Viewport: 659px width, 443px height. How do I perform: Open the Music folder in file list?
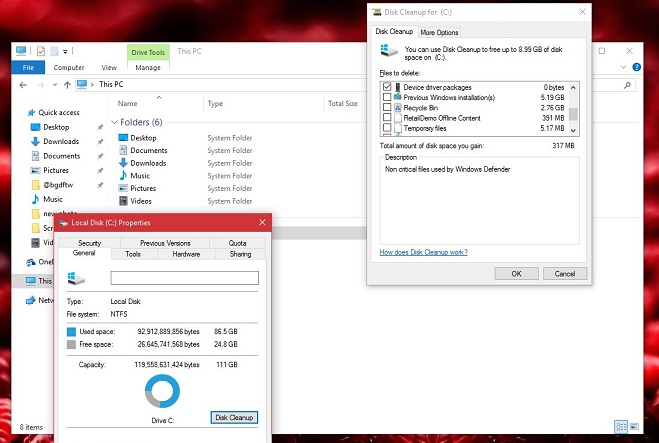pos(140,176)
